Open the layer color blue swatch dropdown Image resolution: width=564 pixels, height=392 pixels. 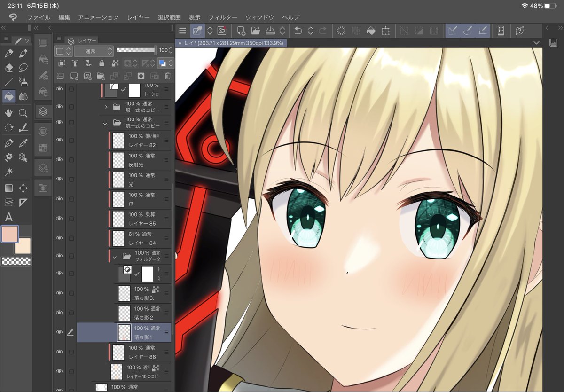[165, 63]
